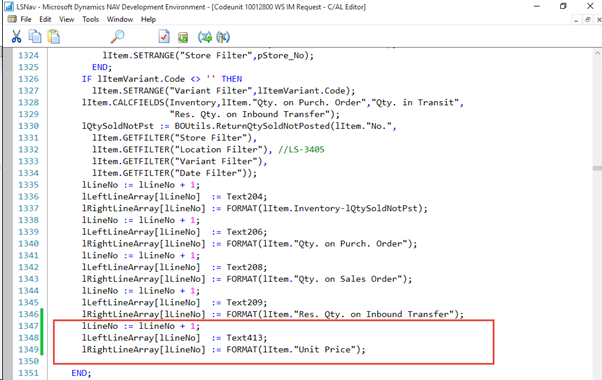602x380 pixels.
Task: Open the Edit menu
Action: click(x=45, y=19)
